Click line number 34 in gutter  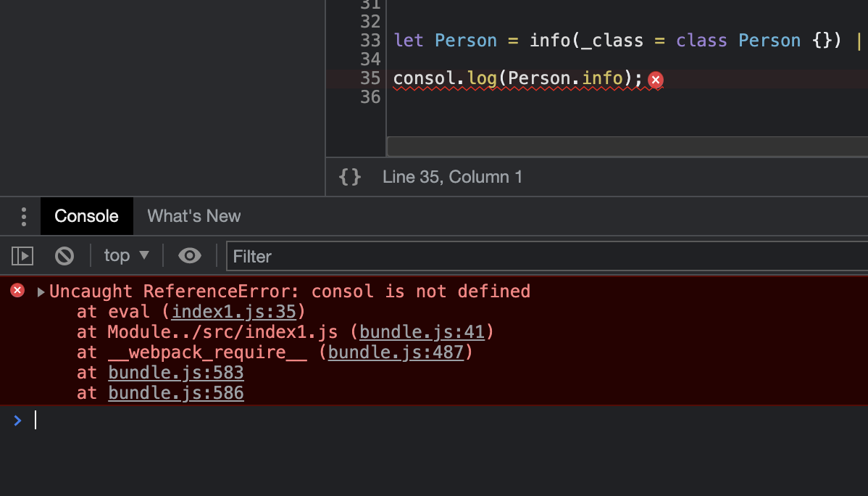pos(370,59)
